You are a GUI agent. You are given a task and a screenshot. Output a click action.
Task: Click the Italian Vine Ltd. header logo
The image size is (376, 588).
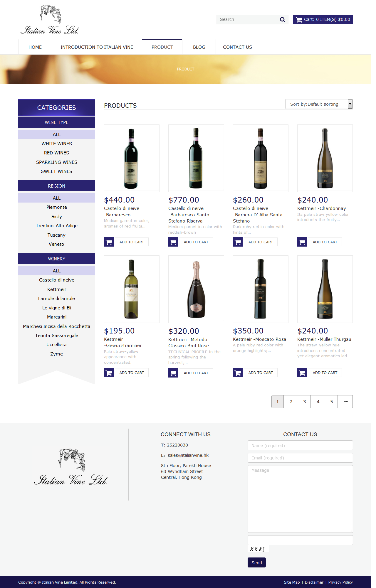click(x=50, y=20)
